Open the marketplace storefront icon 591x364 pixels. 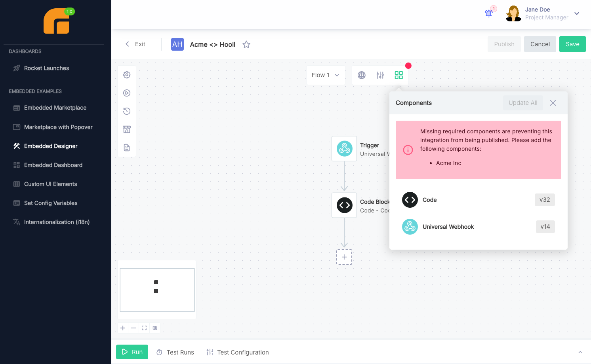(x=126, y=129)
